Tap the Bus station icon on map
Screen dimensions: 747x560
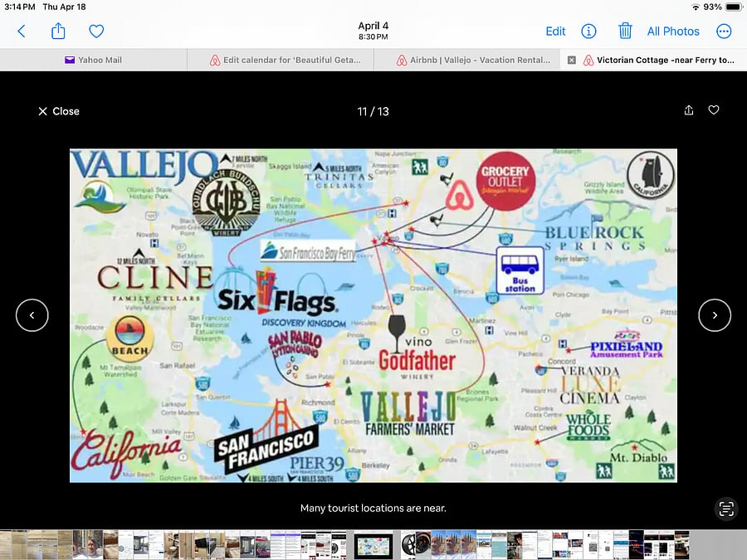tap(520, 270)
